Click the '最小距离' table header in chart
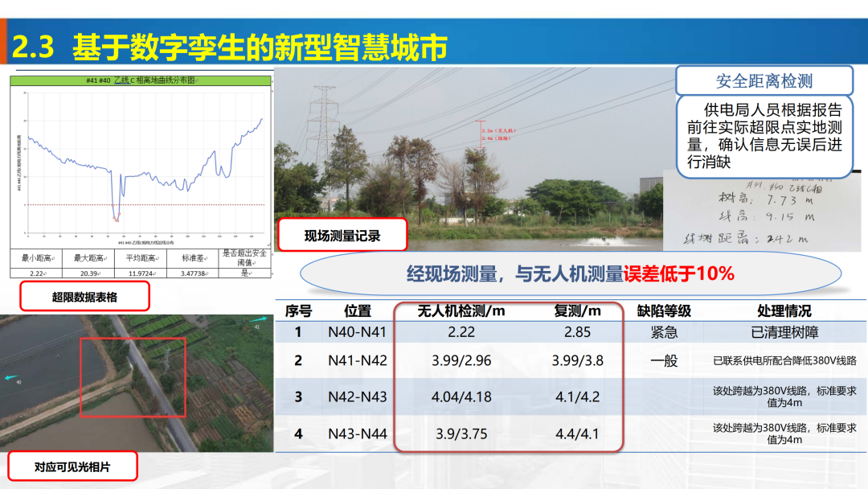The width and height of the screenshot is (868, 489). tap(36, 258)
